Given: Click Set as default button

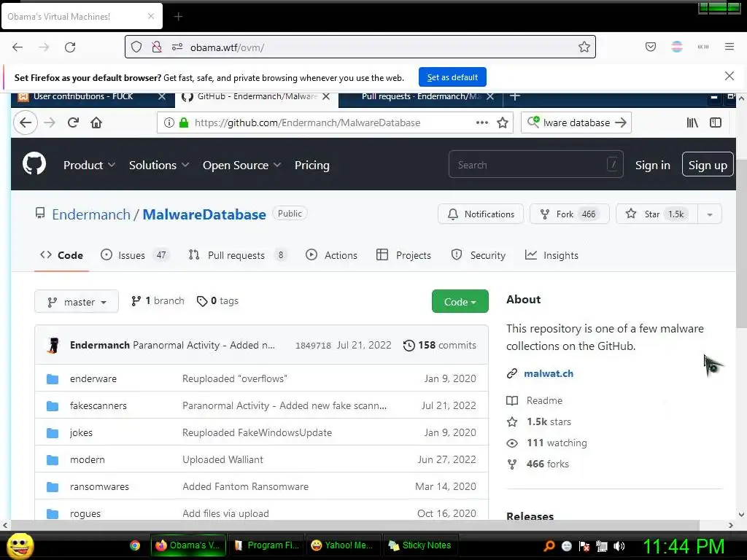Looking at the screenshot, I should point(452,77).
